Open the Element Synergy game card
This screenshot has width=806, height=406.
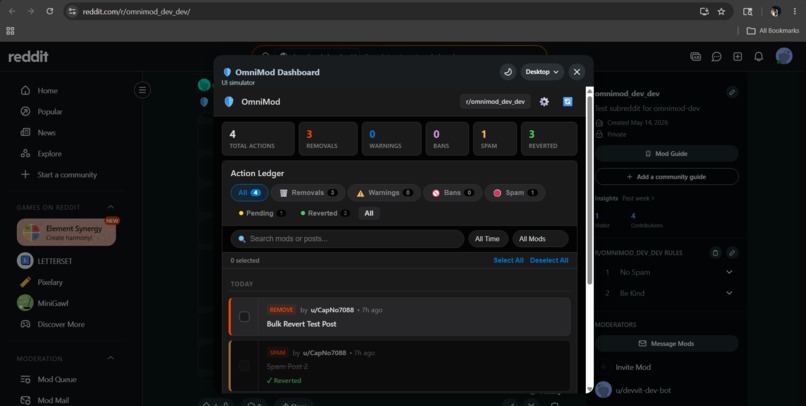tap(66, 232)
